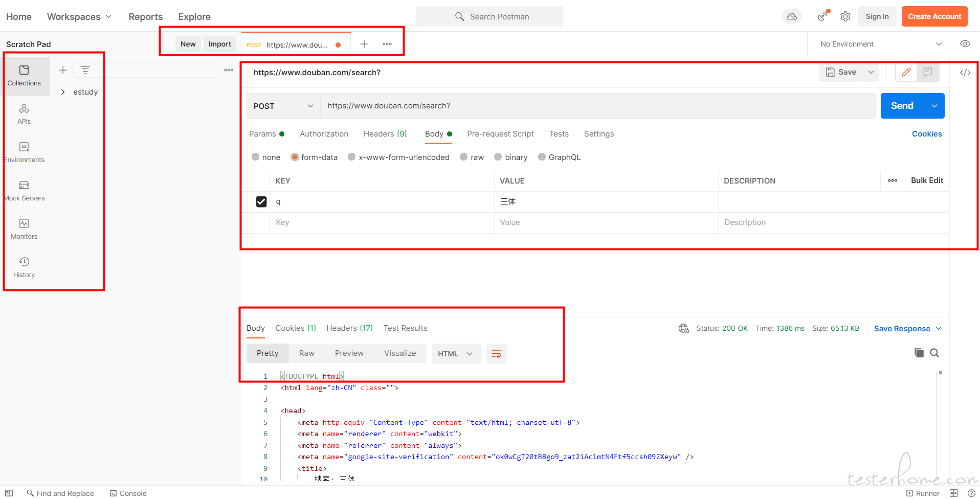
Task: Click the New button
Action: point(188,44)
